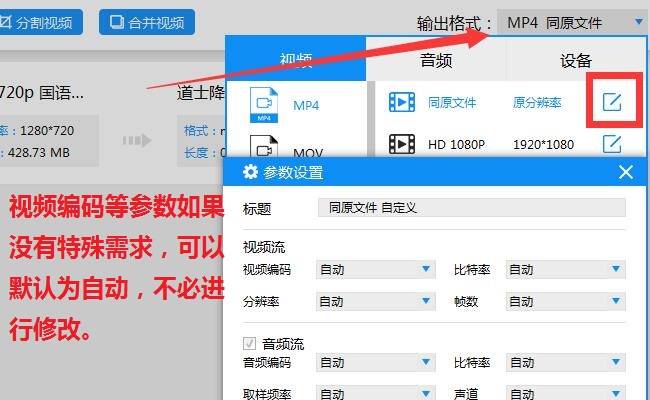Close the 参数设置 dialog

(x=626, y=172)
